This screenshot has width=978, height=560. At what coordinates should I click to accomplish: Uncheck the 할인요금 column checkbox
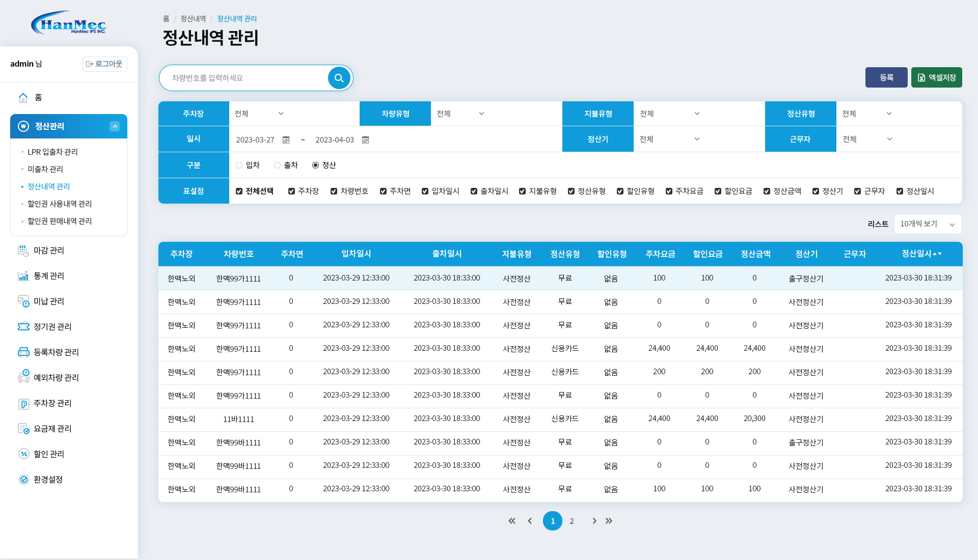[717, 191]
